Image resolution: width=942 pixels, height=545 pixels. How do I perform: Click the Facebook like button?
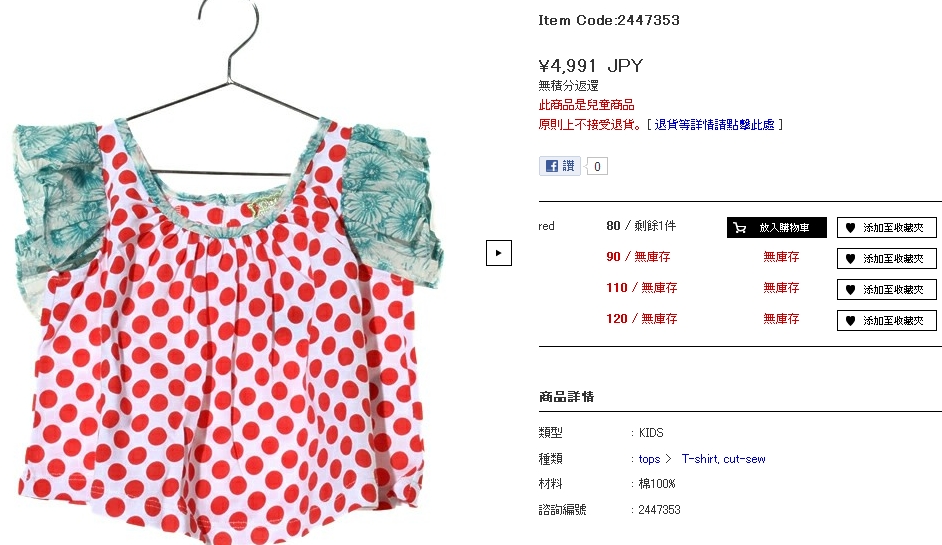point(560,166)
